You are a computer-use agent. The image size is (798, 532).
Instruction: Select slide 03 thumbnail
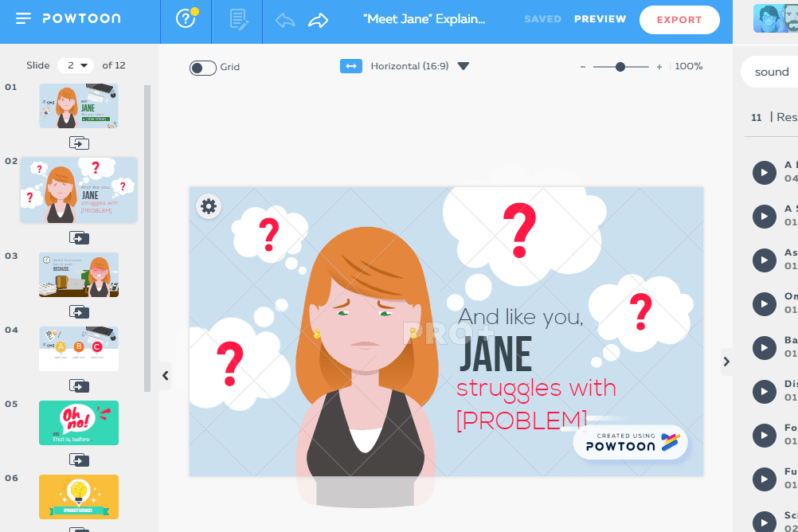coord(79,275)
